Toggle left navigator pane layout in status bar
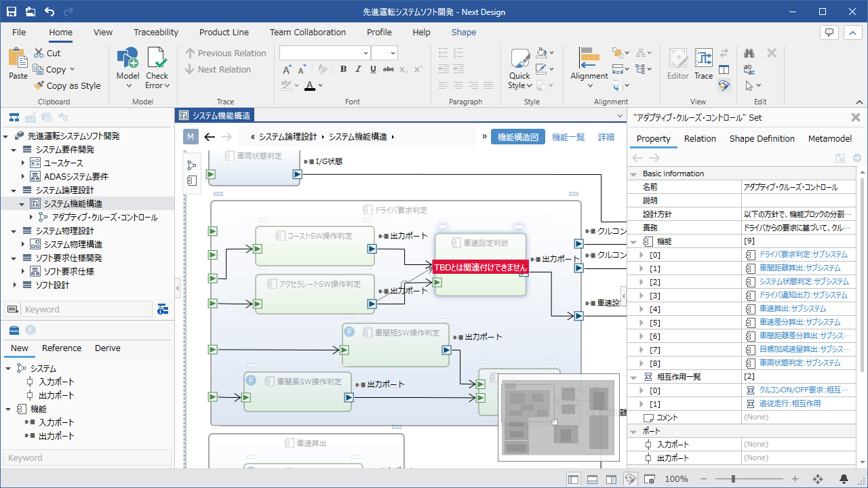The image size is (868, 488). (x=574, y=479)
